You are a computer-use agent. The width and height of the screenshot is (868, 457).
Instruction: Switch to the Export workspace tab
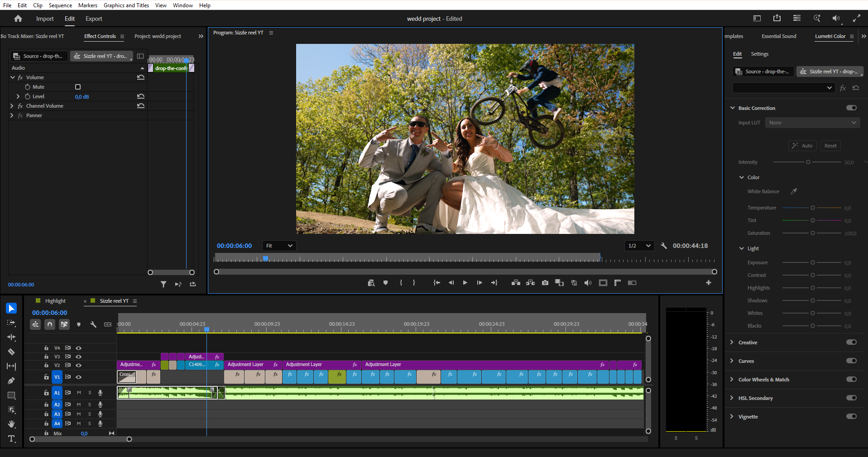point(94,19)
